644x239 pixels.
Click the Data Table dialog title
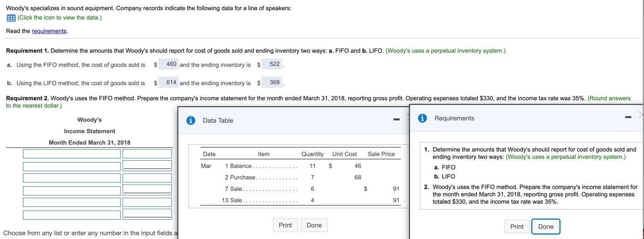218,120
